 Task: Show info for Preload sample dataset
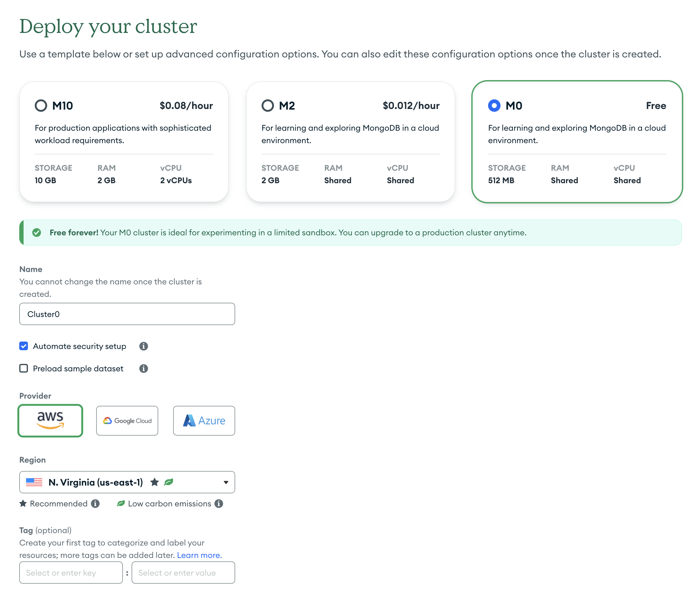pyautogui.click(x=143, y=368)
